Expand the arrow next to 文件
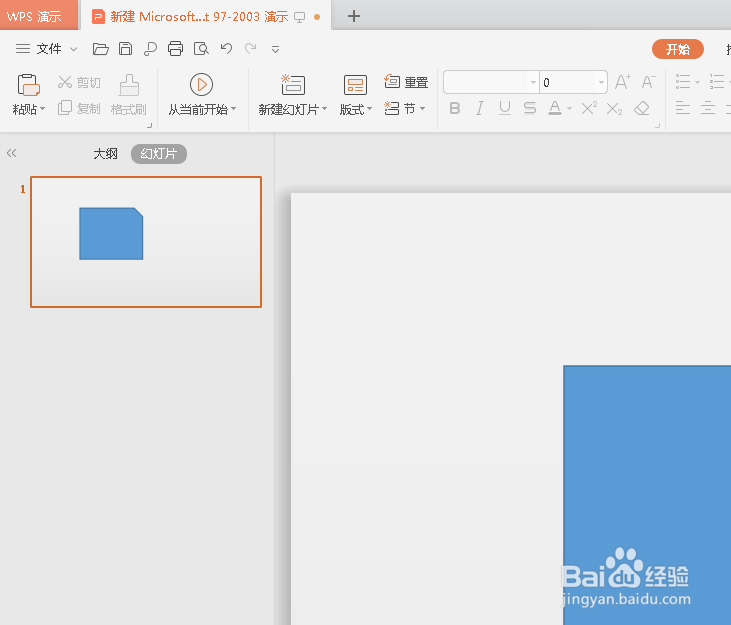The image size is (731, 625). click(74, 49)
